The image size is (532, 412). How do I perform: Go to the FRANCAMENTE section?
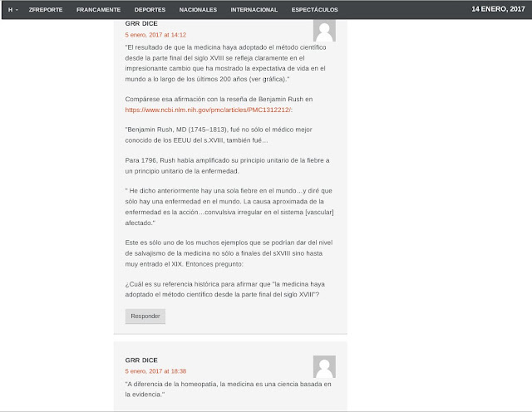[98, 10]
